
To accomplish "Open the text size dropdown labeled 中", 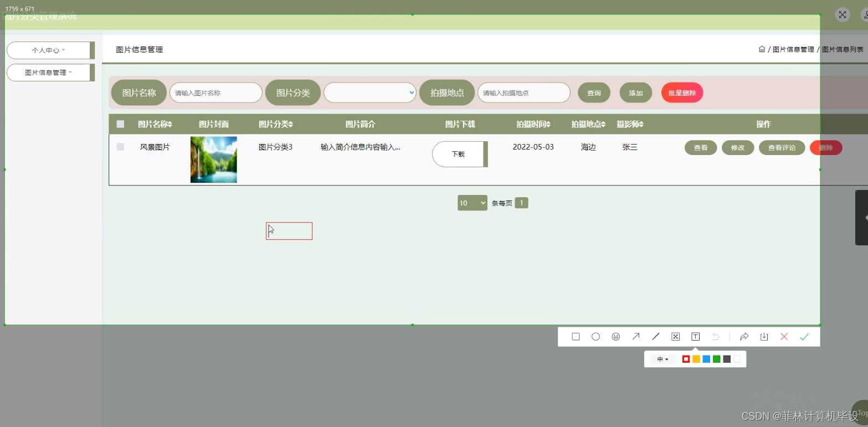I will (662, 359).
